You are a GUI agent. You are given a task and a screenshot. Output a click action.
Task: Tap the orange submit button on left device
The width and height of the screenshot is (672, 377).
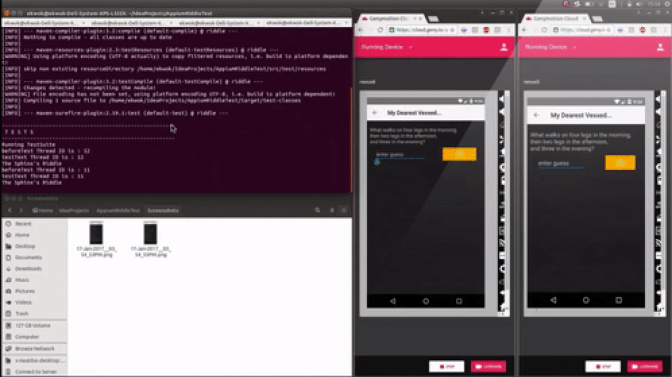(x=459, y=154)
